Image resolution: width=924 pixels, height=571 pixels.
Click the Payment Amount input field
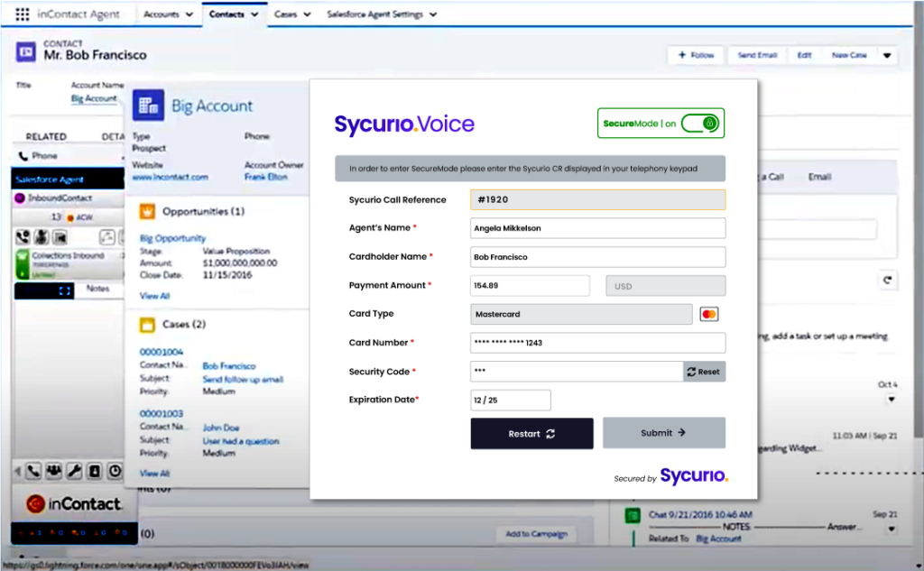tap(530, 286)
